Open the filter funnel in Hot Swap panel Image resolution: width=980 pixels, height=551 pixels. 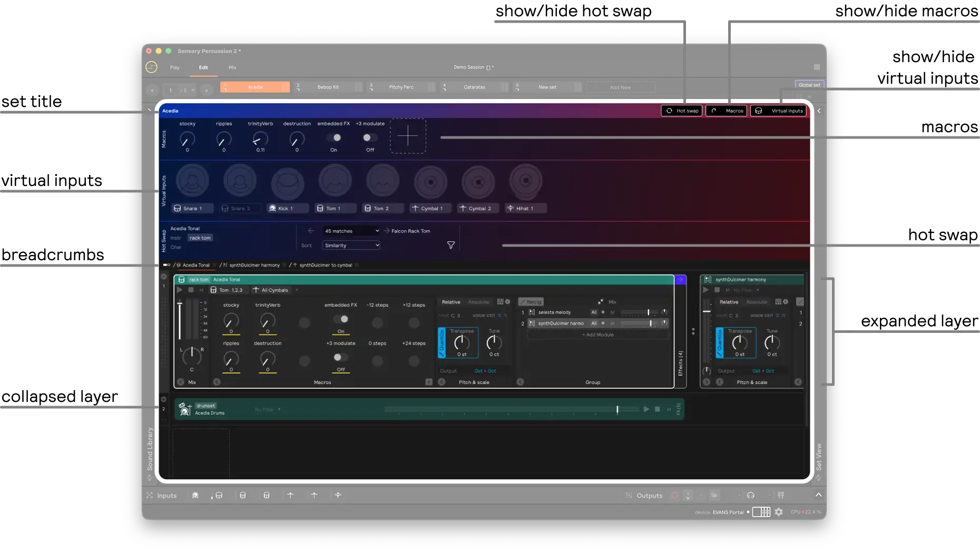point(450,244)
